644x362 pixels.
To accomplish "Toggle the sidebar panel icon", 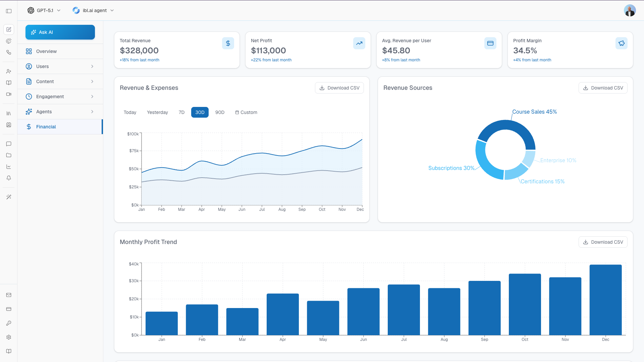I will [x=9, y=11].
